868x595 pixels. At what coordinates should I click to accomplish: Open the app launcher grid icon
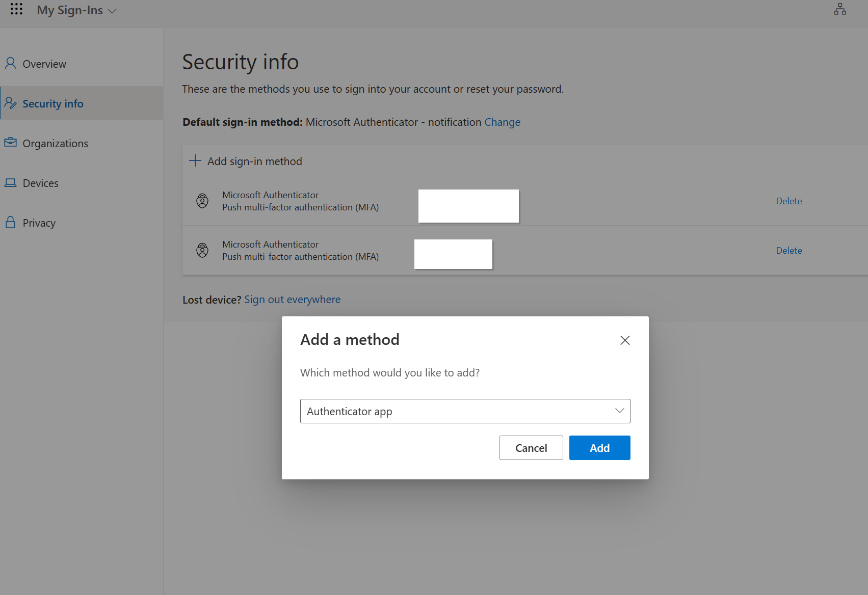16,9
